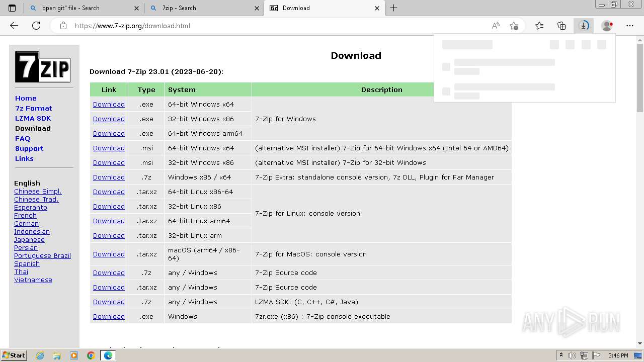The height and width of the screenshot is (362, 644).
Task: Download 7zr.exe console executable
Action: [x=109, y=316]
